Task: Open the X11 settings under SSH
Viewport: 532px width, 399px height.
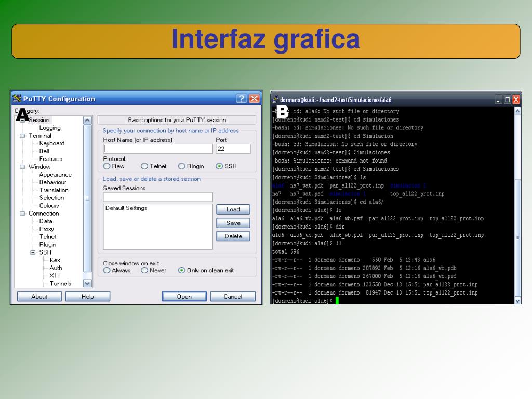Action: pos(55,276)
